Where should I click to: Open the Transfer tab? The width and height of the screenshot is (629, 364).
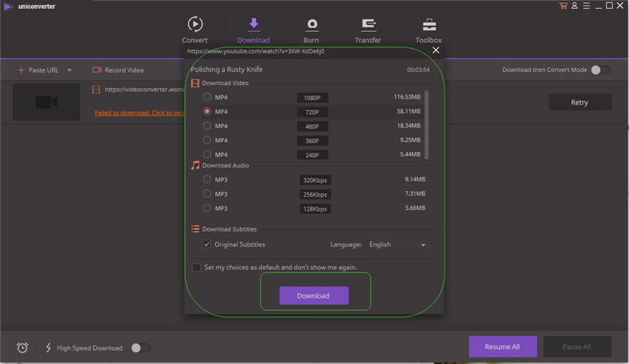pos(368,30)
